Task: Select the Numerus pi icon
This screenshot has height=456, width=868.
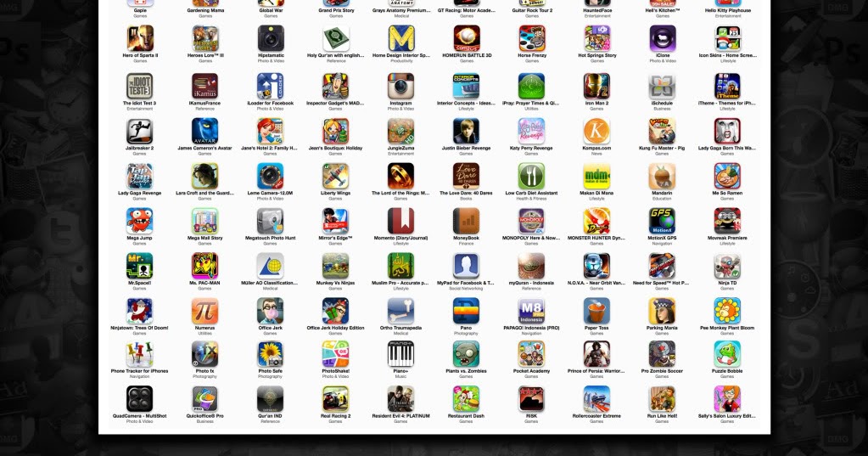Action: (204, 311)
